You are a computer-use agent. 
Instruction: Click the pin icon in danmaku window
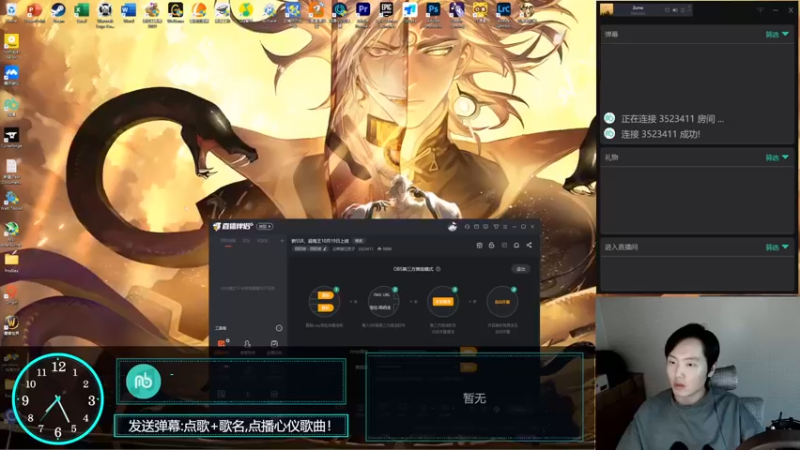[760, 10]
